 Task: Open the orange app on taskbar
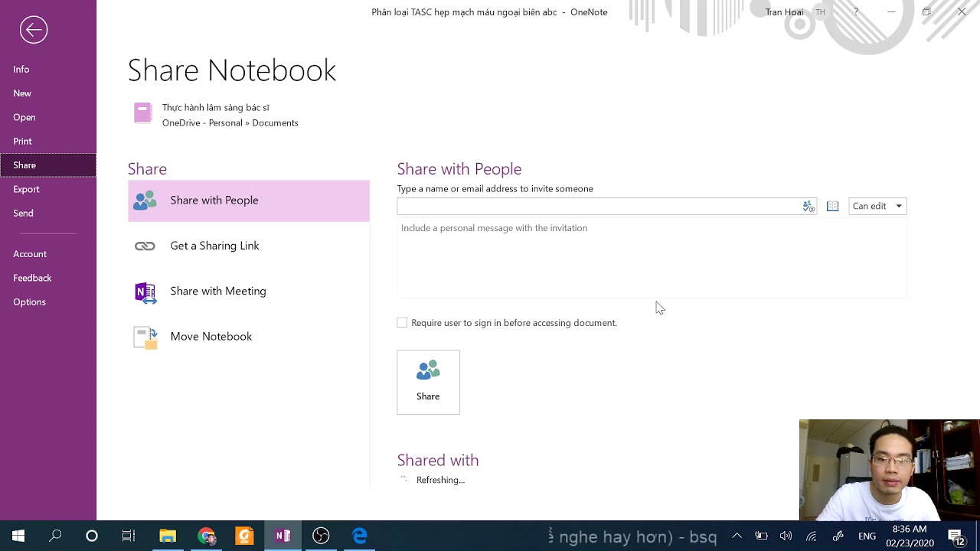pyautogui.click(x=244, y=536)
